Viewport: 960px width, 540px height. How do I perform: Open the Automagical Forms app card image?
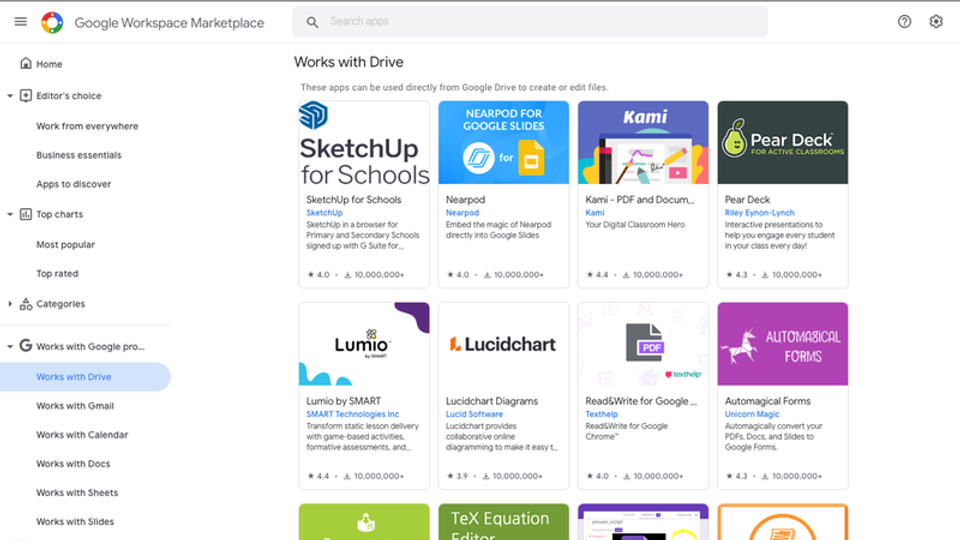click(782, 344)
